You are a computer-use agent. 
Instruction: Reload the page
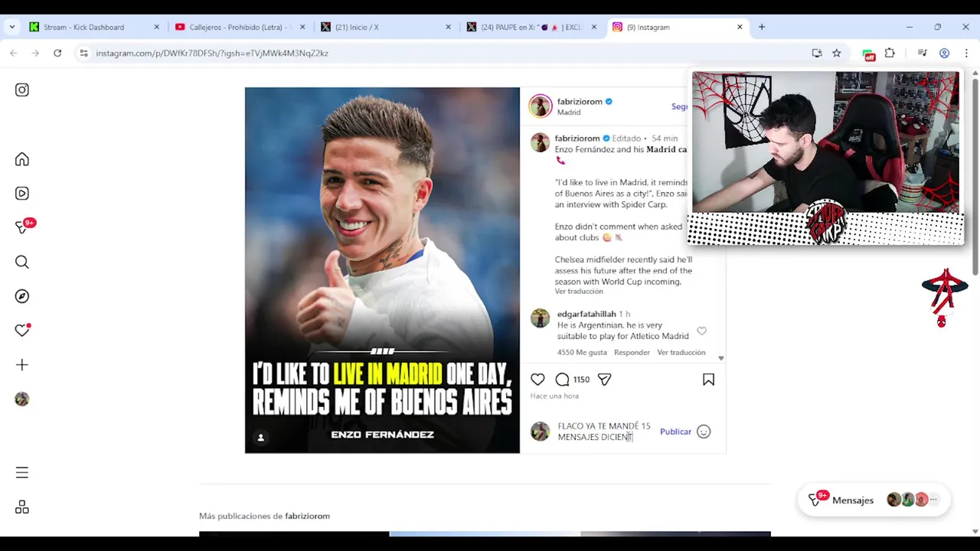click(x=57, y=53)
